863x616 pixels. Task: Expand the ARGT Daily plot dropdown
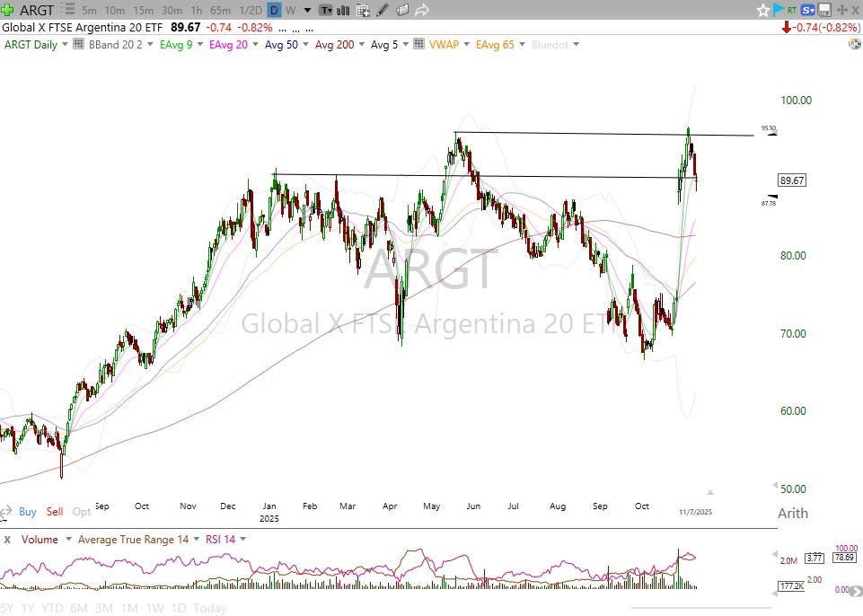[65, 44]
